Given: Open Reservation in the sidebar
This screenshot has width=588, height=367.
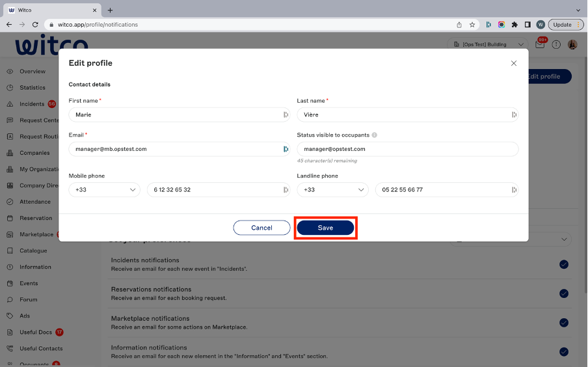Looking at the screenshot, I should tap(36, 218).
